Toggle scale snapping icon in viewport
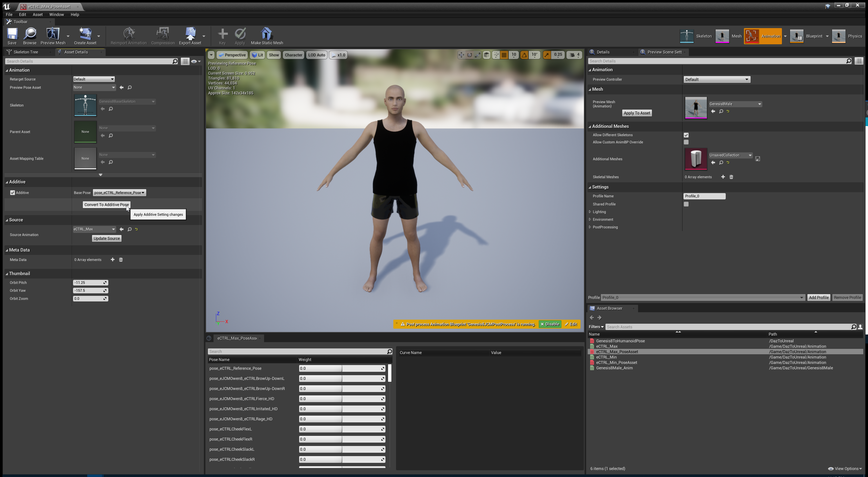 (x=547, y=55)
